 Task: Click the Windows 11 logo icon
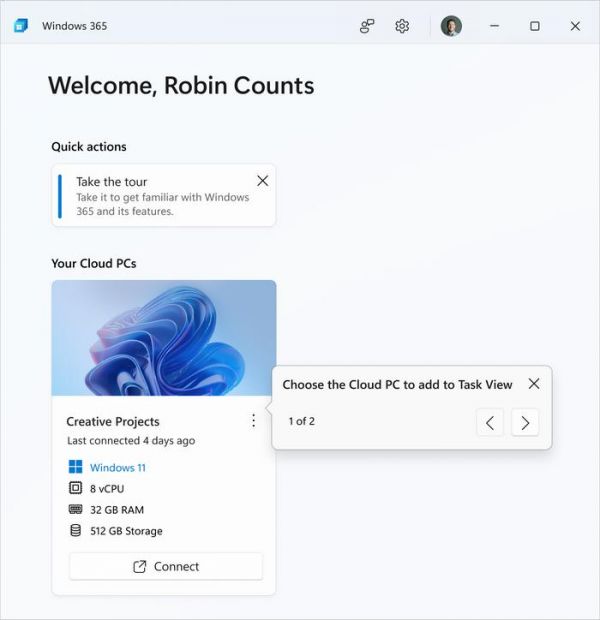click(75, 467)
